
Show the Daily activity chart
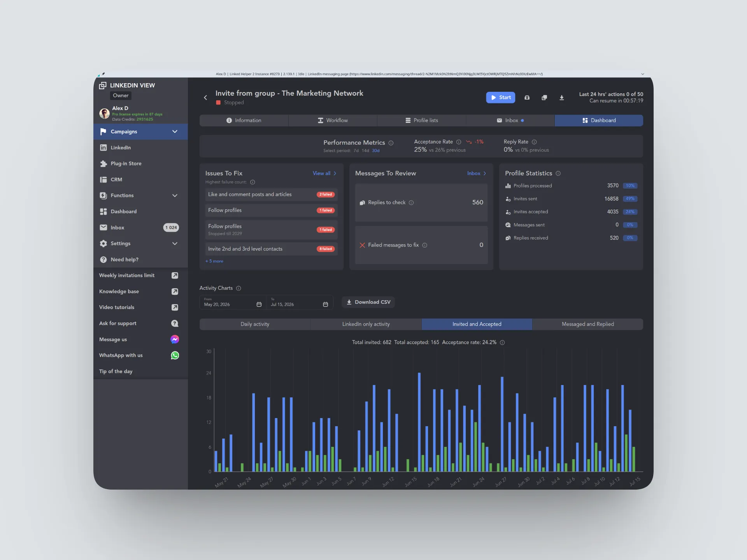255,324
